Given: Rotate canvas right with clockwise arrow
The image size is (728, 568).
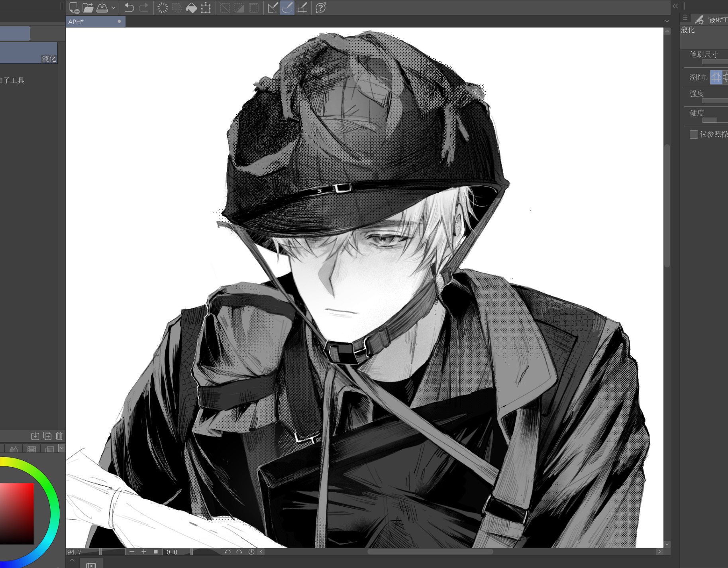Looking at the screenshot, I should (x=239, y=552).
